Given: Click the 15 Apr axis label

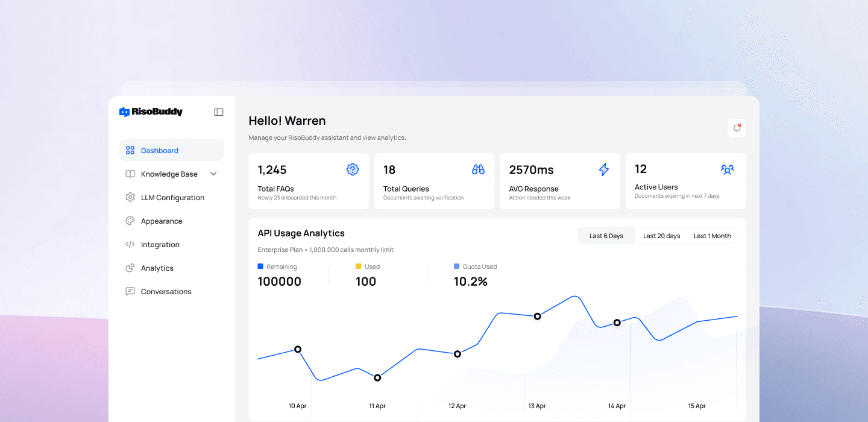Looking at the screenshot, I should [697, 406].
